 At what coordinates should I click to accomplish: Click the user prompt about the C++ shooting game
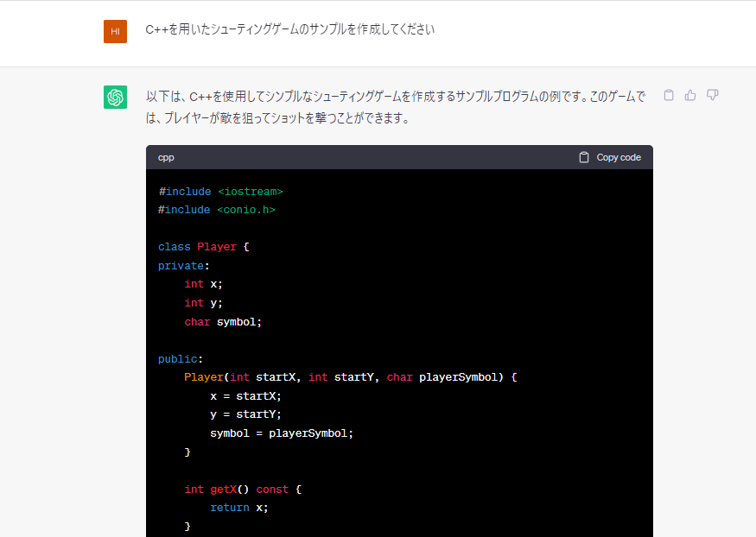point(289,30)
